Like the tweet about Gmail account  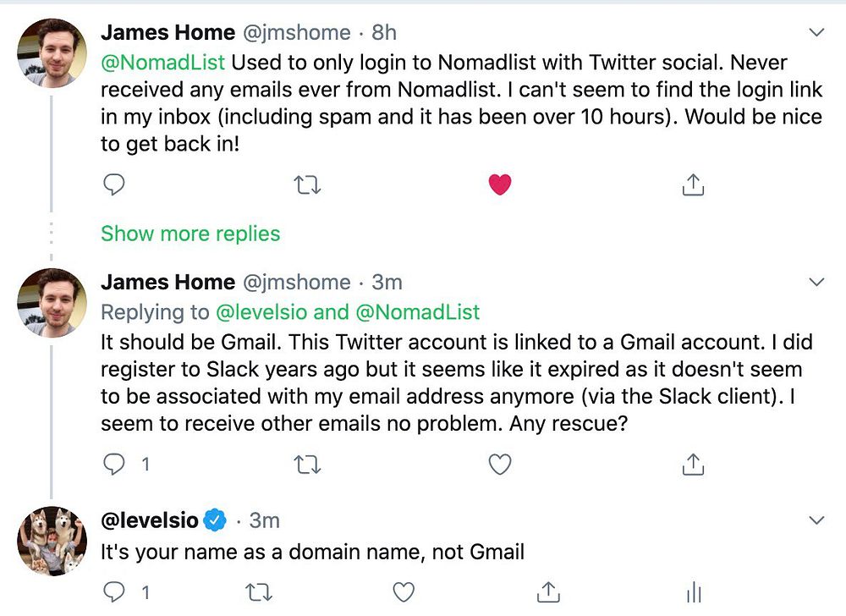click(500, 464)
